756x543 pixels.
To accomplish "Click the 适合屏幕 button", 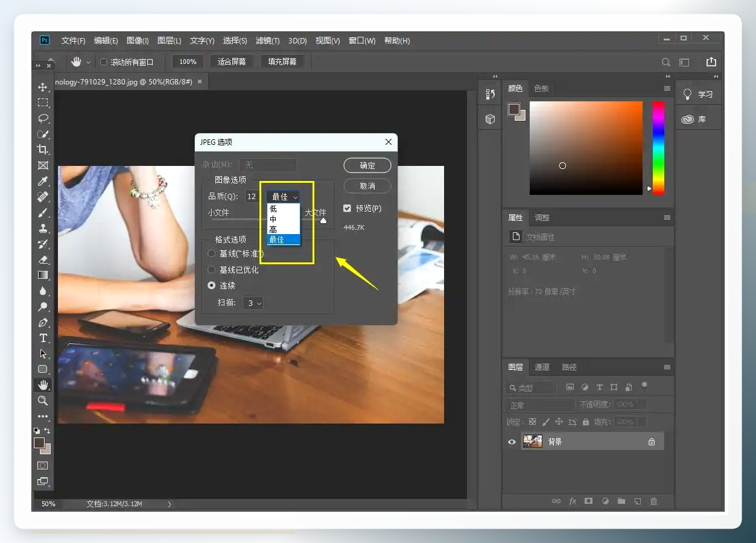I will pyautogui.click(x=232, y=62).
